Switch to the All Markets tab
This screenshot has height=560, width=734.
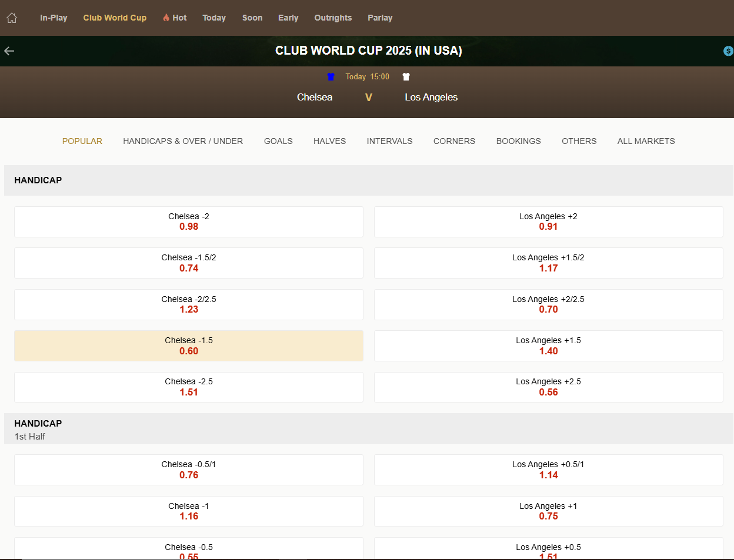tap(646, 141)
